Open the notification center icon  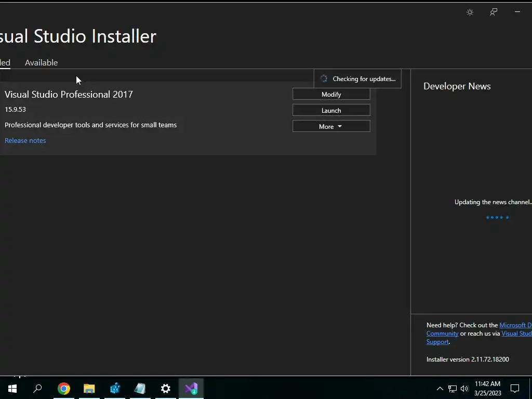[x=515, y=389]
